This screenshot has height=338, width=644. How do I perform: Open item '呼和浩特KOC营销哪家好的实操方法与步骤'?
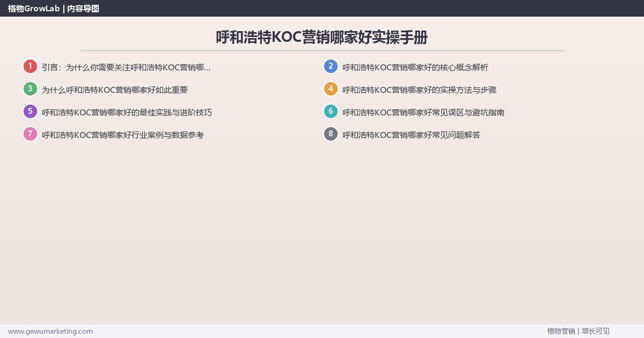pyautogui.click(x=420, y=90)
